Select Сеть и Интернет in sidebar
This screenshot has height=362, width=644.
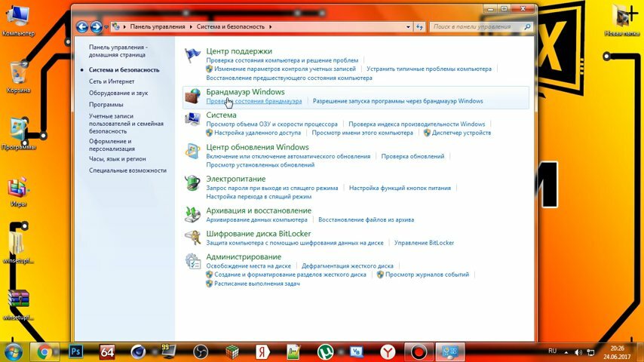pos(112,81)
